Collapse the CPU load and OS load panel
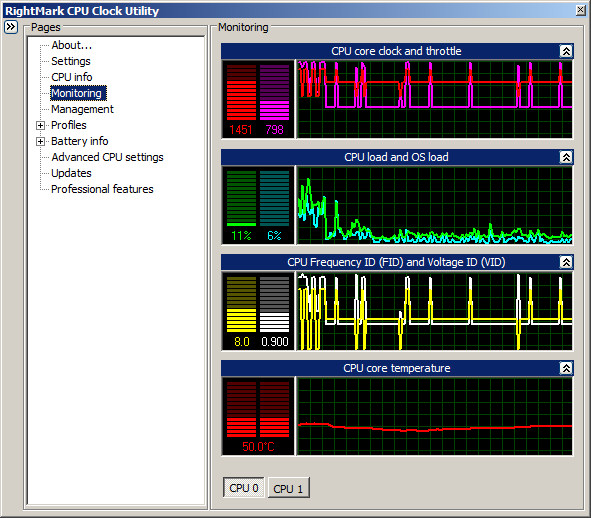This screenshot has width=591, height=518. tap(566, 157)
